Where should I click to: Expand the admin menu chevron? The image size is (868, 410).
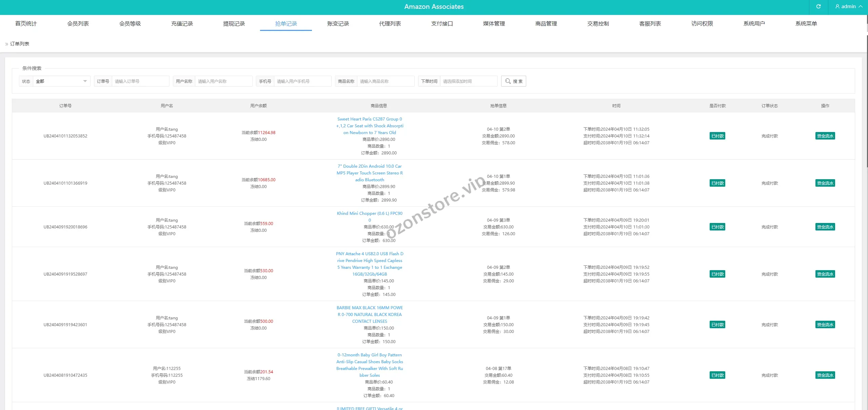[x=861, y=6]
